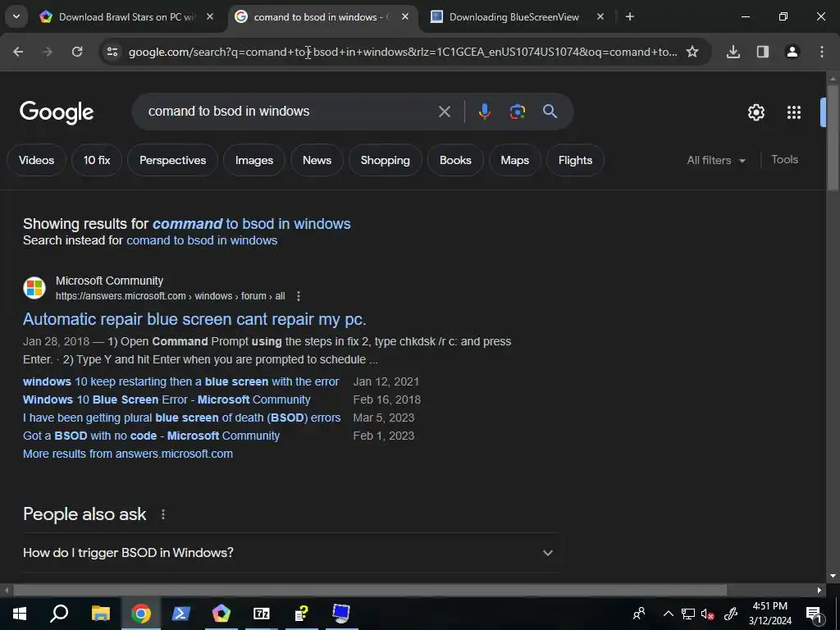Filter results by Images

[x=254, y=160]
